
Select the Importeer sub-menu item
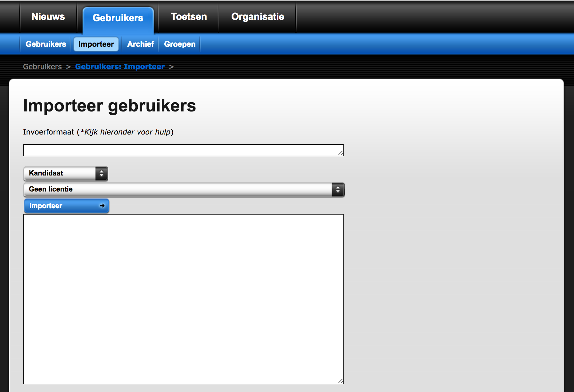96,44
